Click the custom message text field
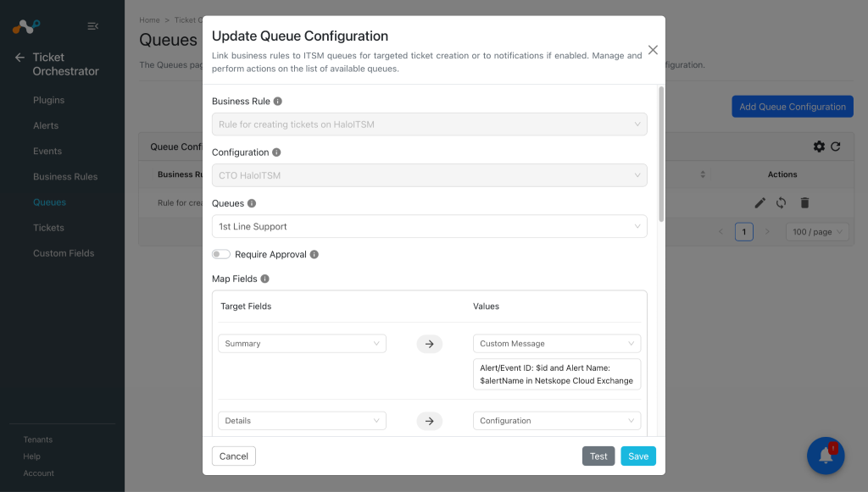 pyautogui.click(x=556, y=374)
